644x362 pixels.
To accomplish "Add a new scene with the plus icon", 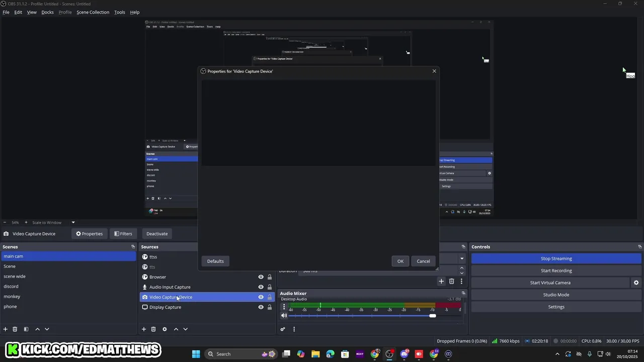I will 6,329.
